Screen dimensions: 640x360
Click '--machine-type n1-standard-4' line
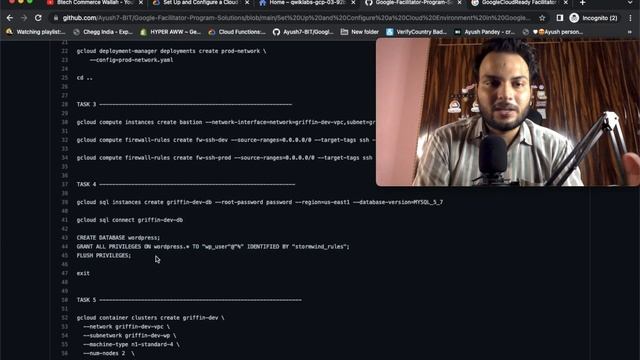click(131, 344)
